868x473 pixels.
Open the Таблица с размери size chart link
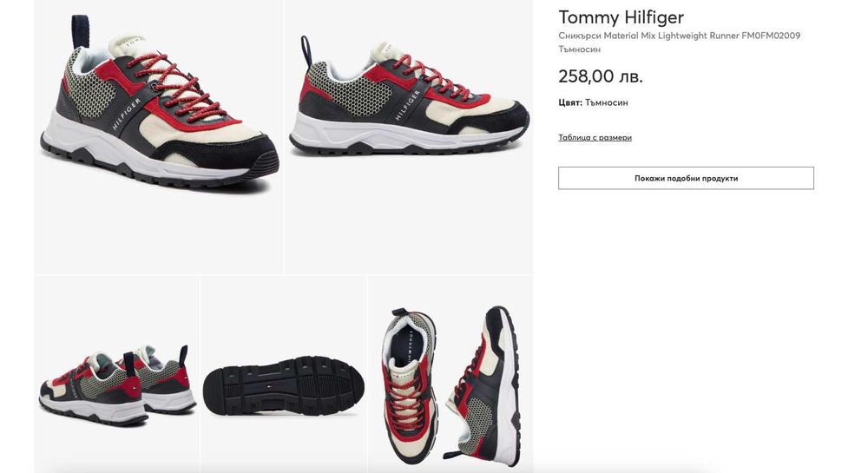click(x=595, y=138)
